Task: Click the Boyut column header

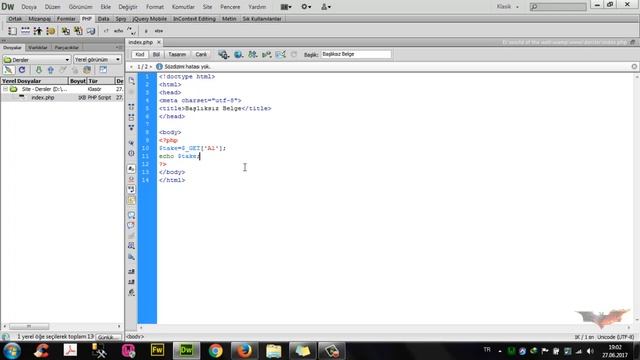Action: coord(78,81)
